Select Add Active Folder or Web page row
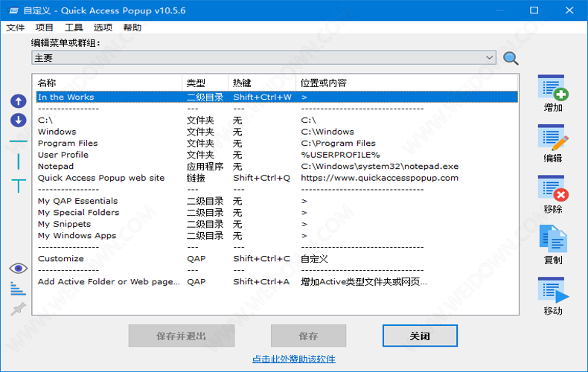Image resolution: width=588 pixels, height=372 pixels. [x=277, y=282]
